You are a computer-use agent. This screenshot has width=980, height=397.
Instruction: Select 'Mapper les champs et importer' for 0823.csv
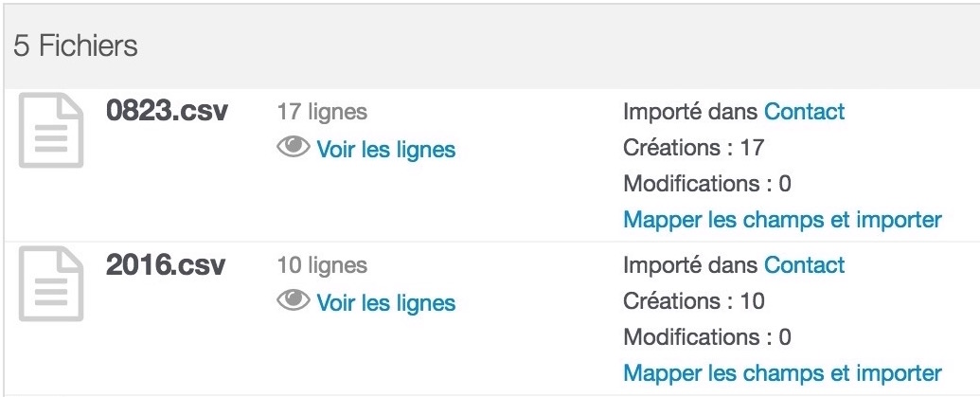(782, 220)
